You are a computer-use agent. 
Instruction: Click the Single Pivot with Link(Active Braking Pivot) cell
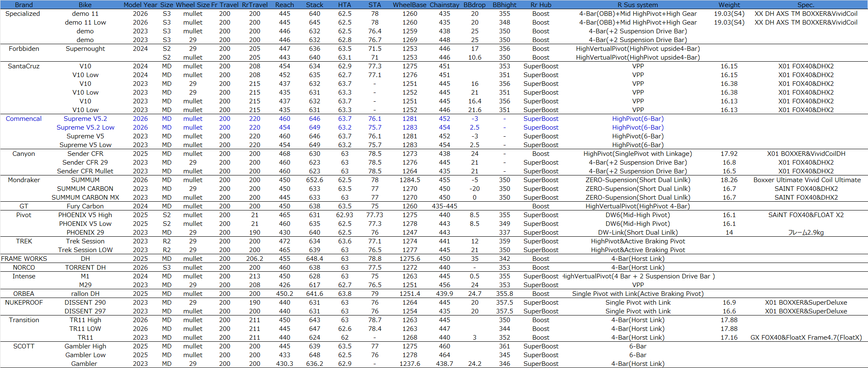tap(638, 294)
